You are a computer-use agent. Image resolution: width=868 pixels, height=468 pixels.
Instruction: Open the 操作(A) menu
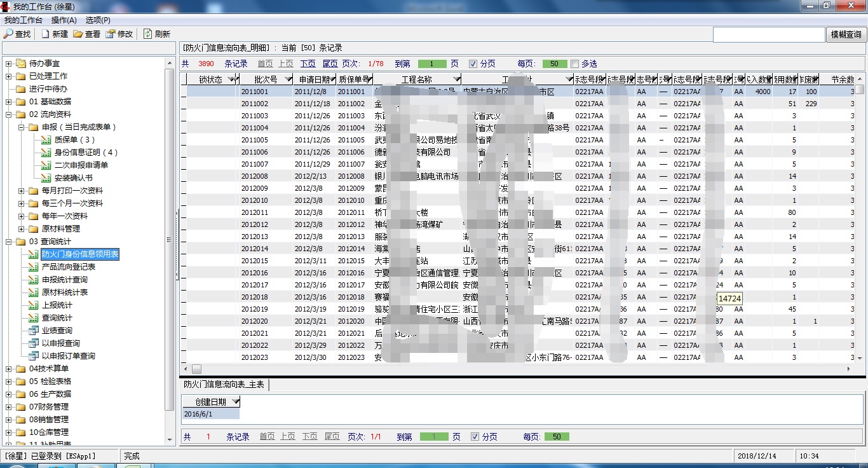(x=64, y=20)
